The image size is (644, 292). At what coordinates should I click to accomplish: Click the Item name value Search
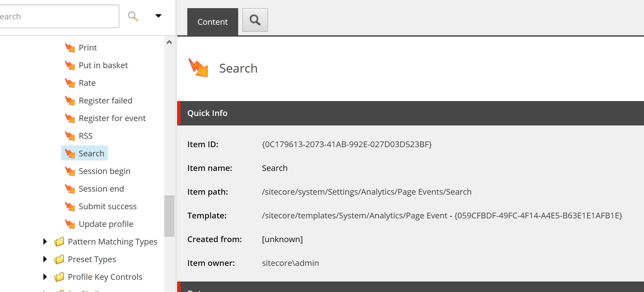(274, 168)
